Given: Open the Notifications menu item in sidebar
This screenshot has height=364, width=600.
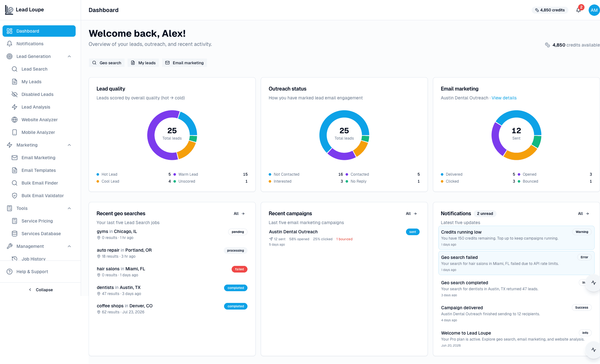Looking at the screenshot, I should 39,44.
